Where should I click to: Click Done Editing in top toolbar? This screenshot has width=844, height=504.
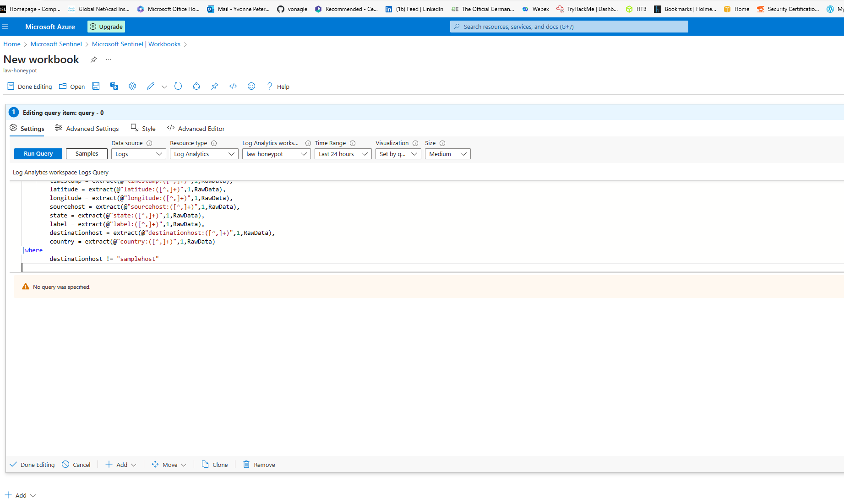[30, 87]
